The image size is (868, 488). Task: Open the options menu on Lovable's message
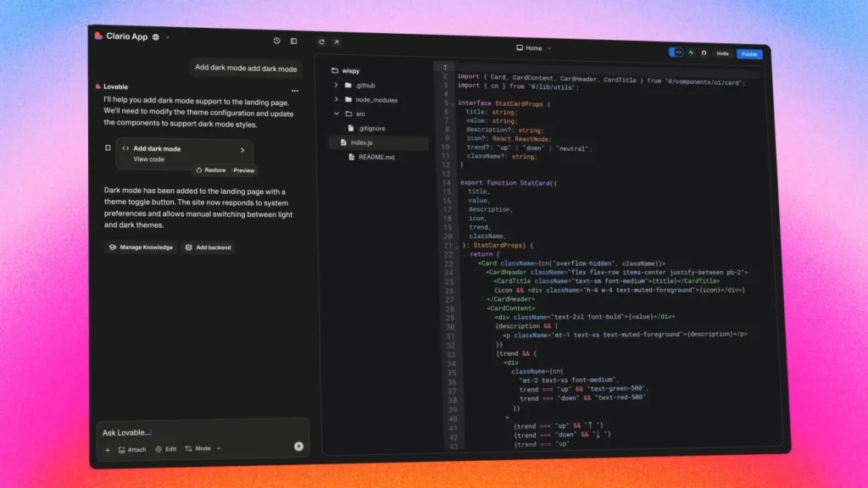click(x=295, y=91)
